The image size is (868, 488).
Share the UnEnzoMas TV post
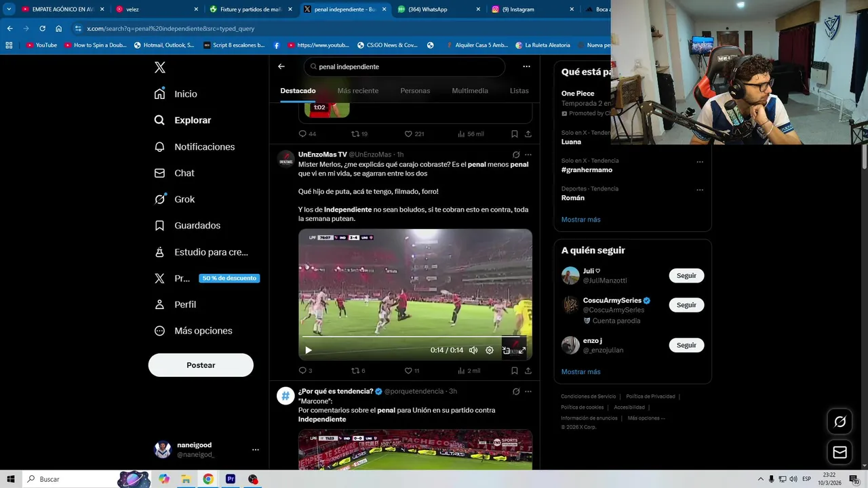(528, 371)
